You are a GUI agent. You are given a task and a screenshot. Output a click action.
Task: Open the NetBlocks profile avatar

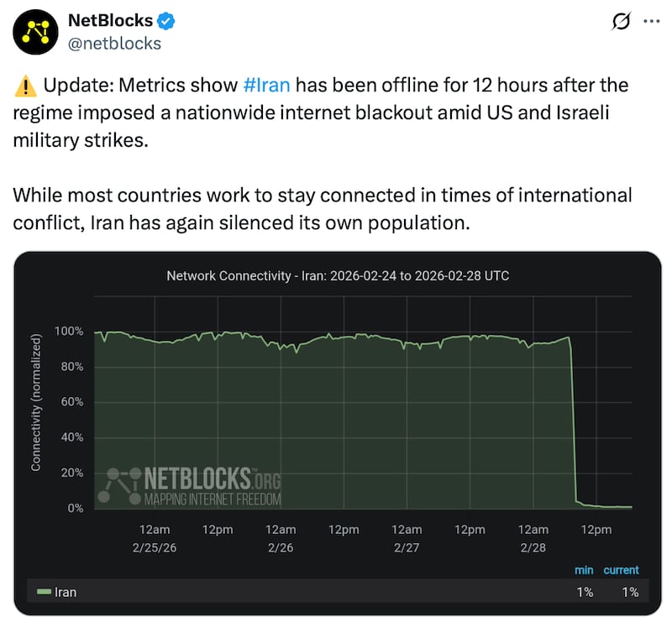point(34,32)
